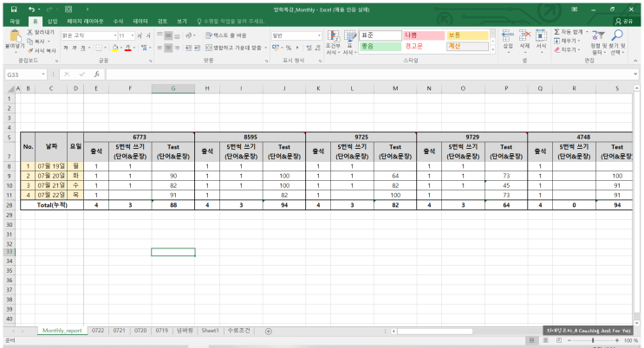Open the number format dropdown (일반)
This screenshot has height=348, width=644.
(319, 35)
